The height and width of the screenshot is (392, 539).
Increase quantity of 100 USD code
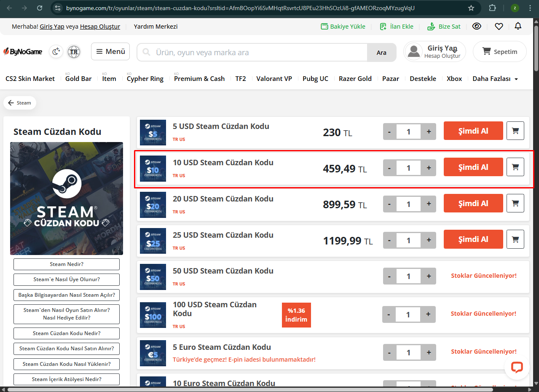point(428,314)
